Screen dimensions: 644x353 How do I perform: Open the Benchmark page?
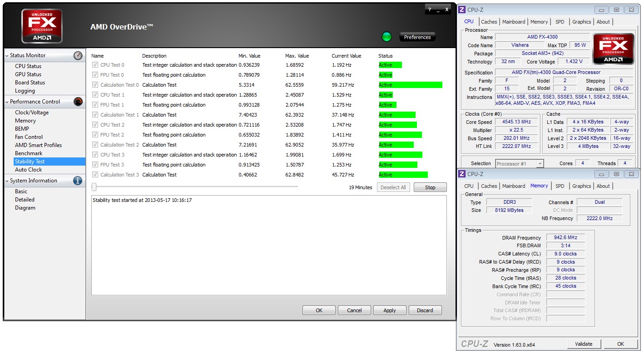click(29, 153)
